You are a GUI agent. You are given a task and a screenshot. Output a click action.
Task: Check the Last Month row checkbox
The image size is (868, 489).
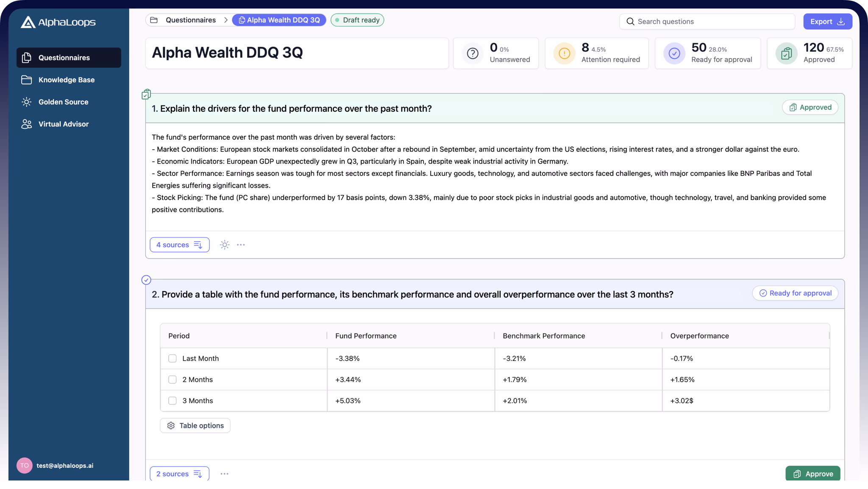pos(172,358)
